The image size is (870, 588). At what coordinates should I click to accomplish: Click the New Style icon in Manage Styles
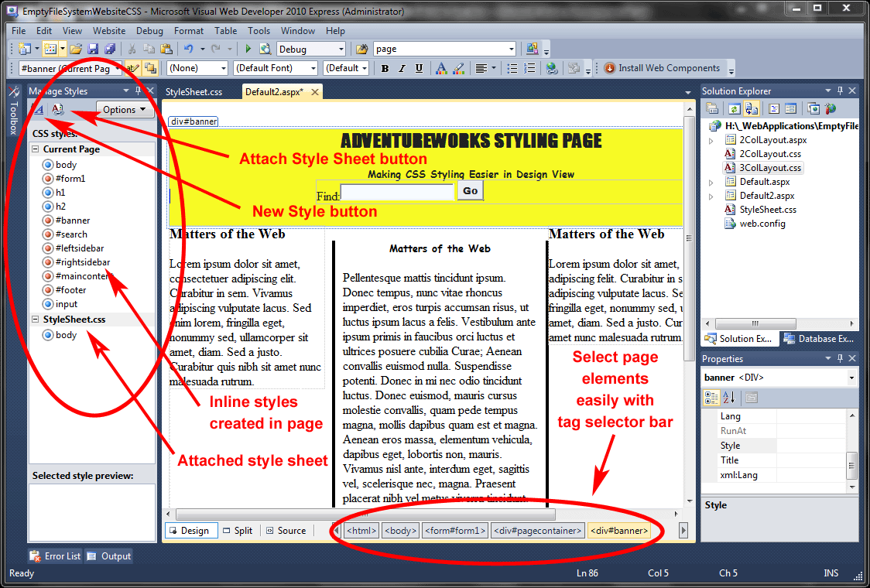(38, 109)
